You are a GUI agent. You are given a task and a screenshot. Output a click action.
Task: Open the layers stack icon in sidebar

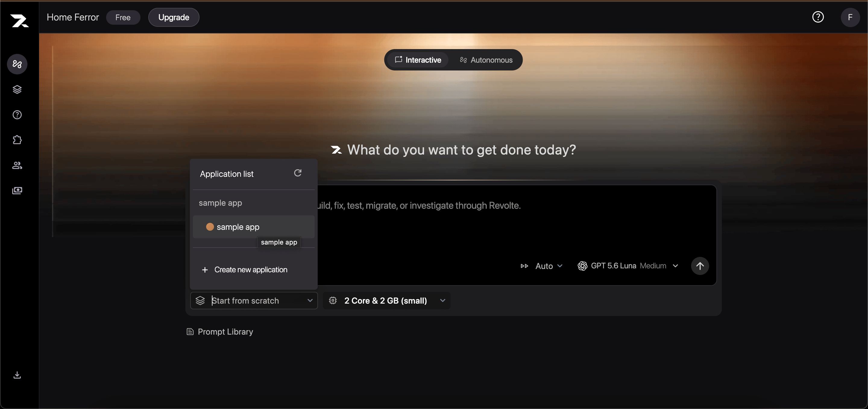tap(17, 89)
